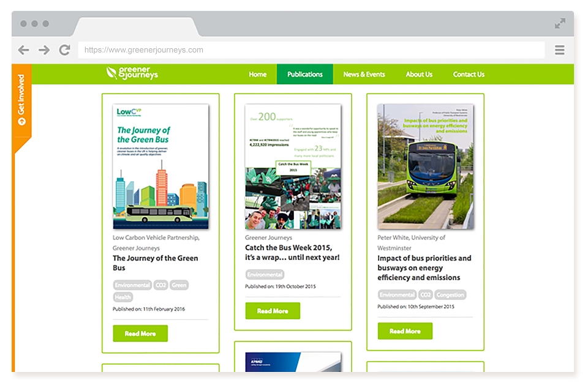
Task: Click the fullscreen expand arrows icon
Action: click(x=560, y=24)
